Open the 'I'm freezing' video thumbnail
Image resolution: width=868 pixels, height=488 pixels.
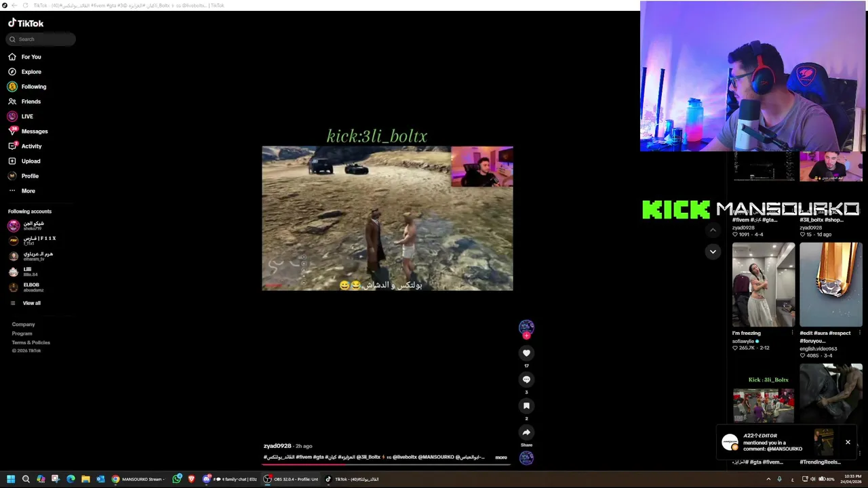click(x=763, y=285)
